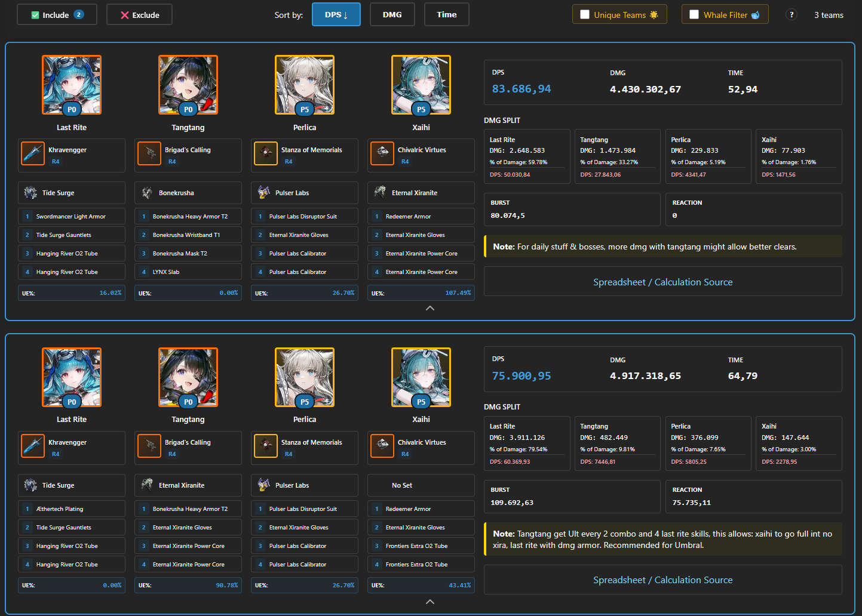Click the Tangtang DMG 1.473.984 split box
The image size is (862, 616).
[617, 156]
